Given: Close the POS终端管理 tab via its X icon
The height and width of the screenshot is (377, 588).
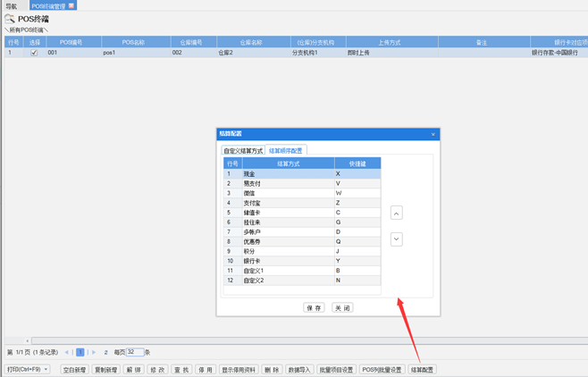Looking at the screenshot, I should [72, 5].
